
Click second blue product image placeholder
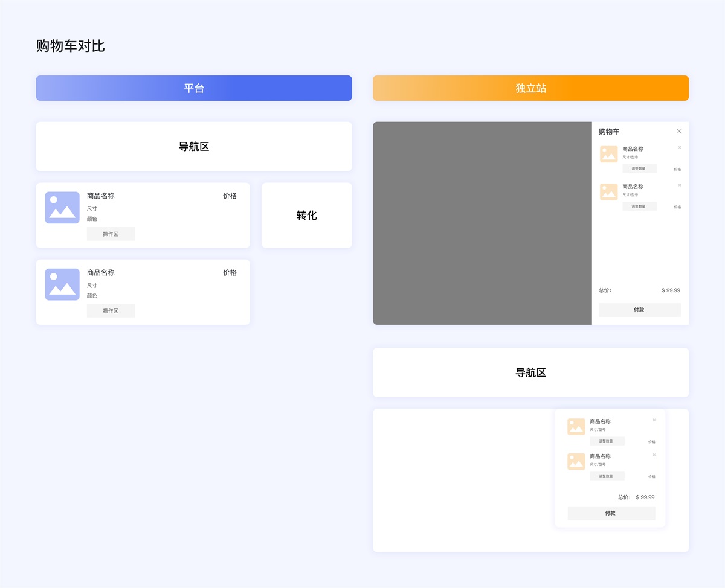point(62,284)
